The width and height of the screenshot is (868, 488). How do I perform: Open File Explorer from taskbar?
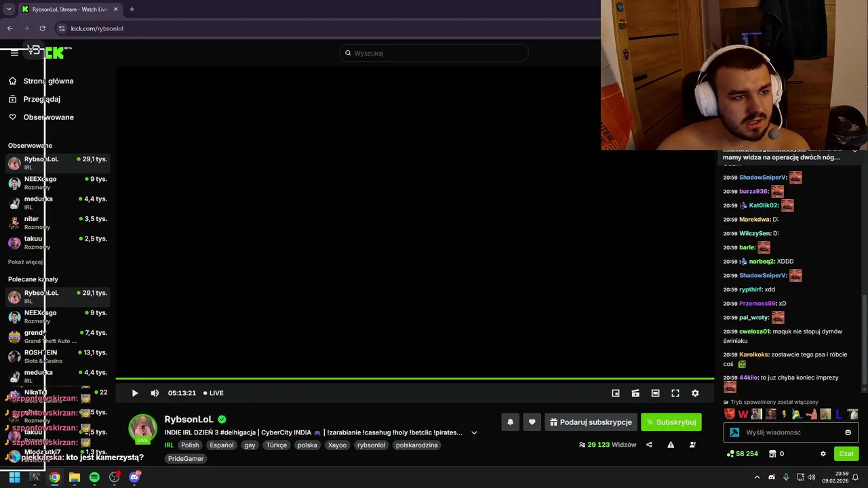coord(75,477)
